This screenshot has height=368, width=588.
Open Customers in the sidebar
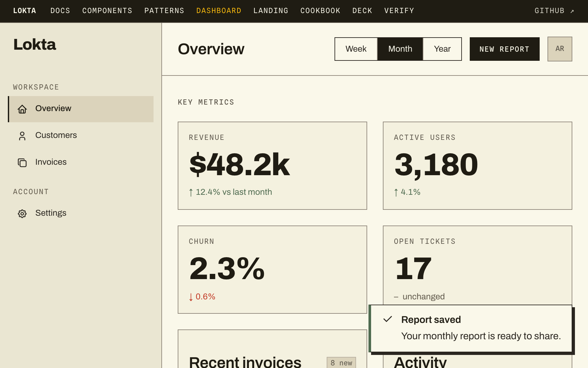tap(81, 136)
